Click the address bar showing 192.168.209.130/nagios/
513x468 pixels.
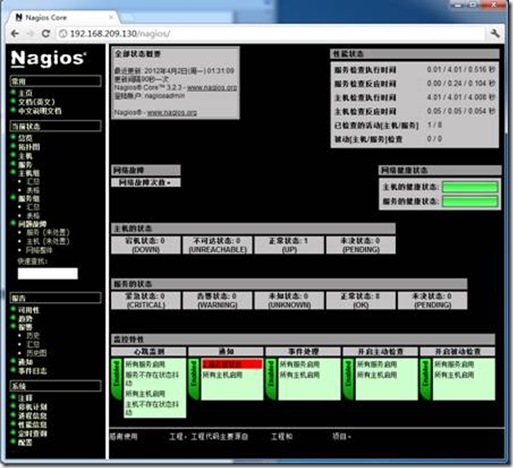(271, 33)
